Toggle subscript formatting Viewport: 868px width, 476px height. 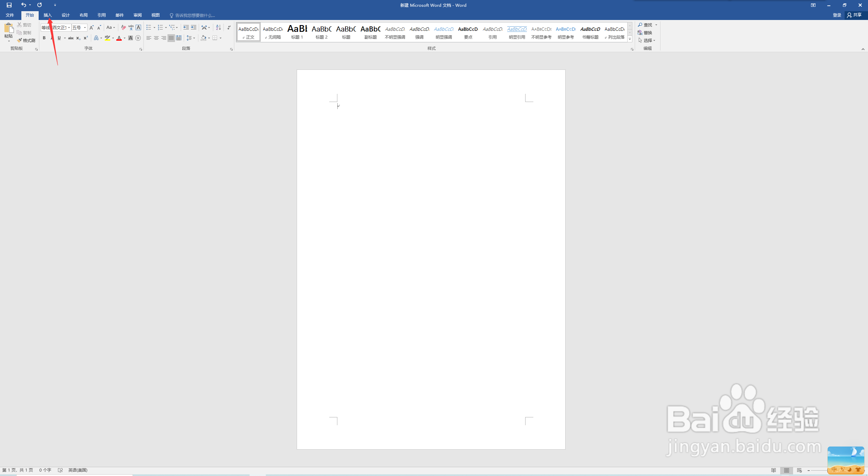pos(78,38)
